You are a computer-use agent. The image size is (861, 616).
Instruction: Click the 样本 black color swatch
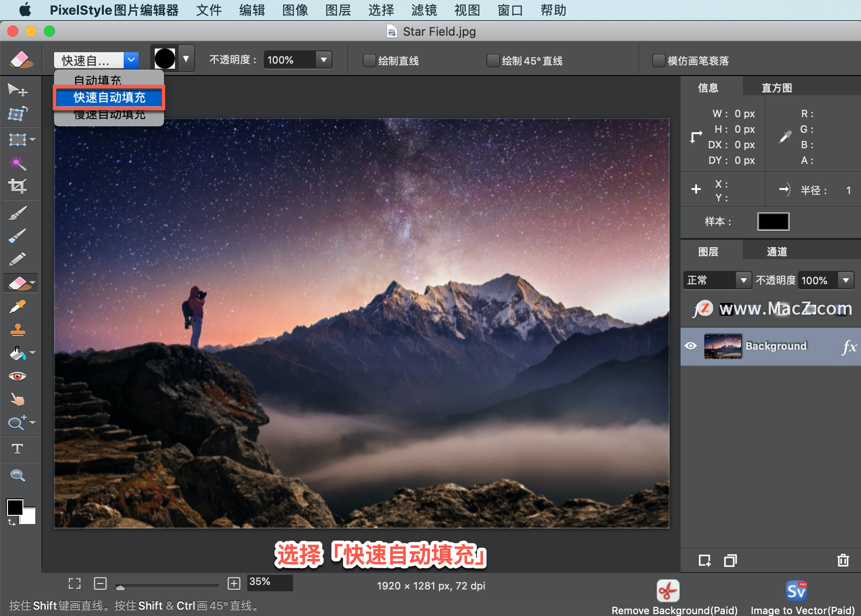pyautogui.click(x=773, y=222)
